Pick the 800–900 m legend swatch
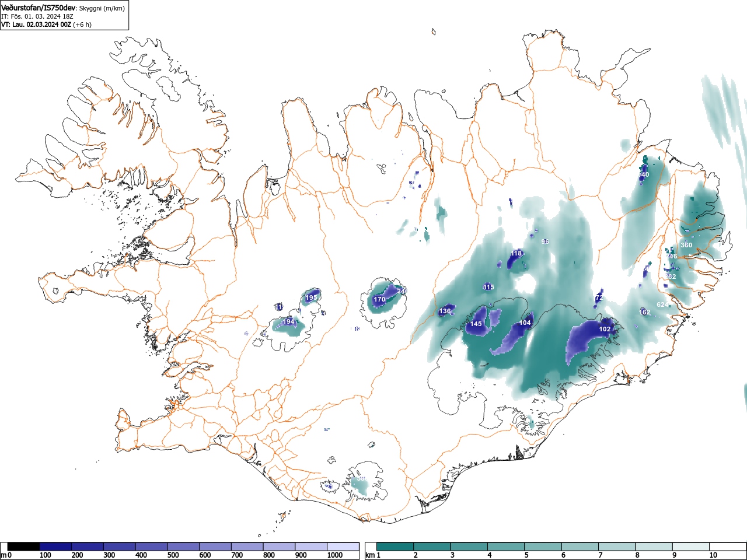 (279, 547)
